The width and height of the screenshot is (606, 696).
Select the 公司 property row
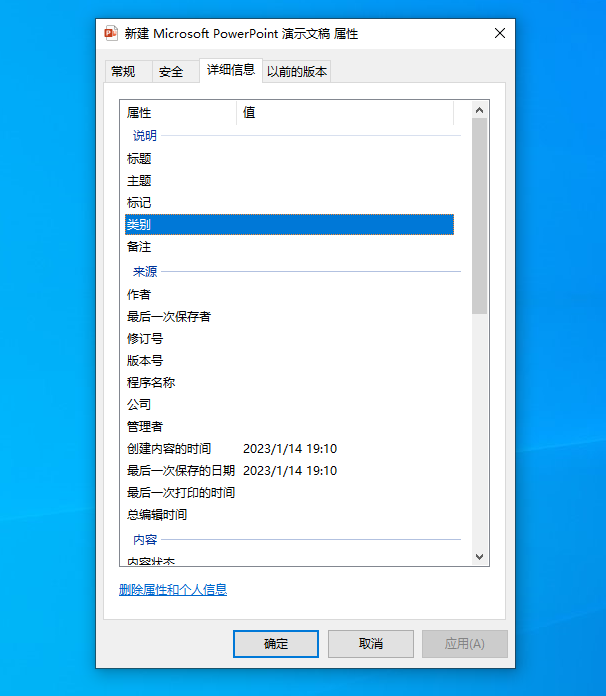coord(289,404)
